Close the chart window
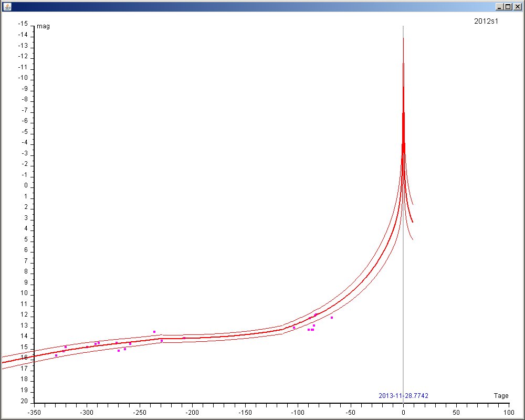Viewport: 525px width, 420px height. point(517,7)
